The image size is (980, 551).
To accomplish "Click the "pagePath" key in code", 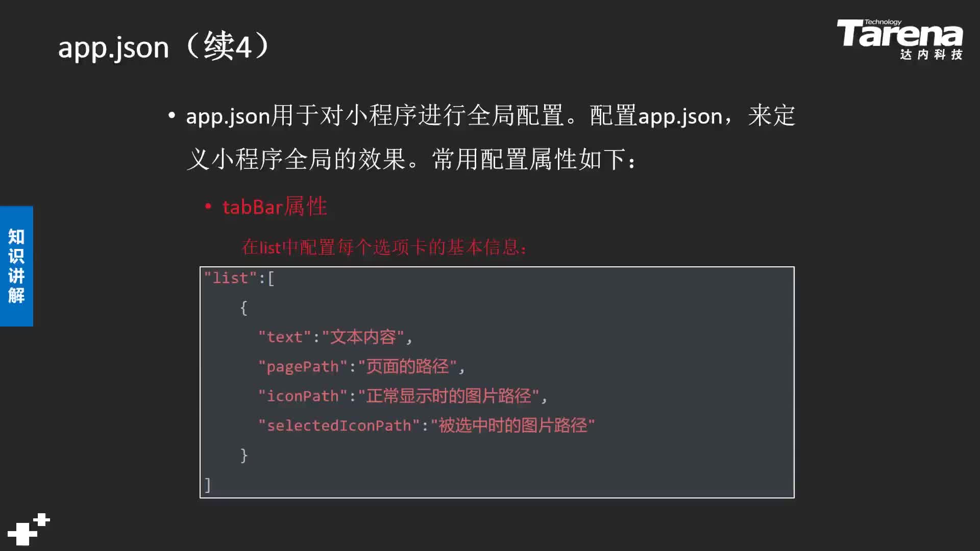I will point(303,366).
